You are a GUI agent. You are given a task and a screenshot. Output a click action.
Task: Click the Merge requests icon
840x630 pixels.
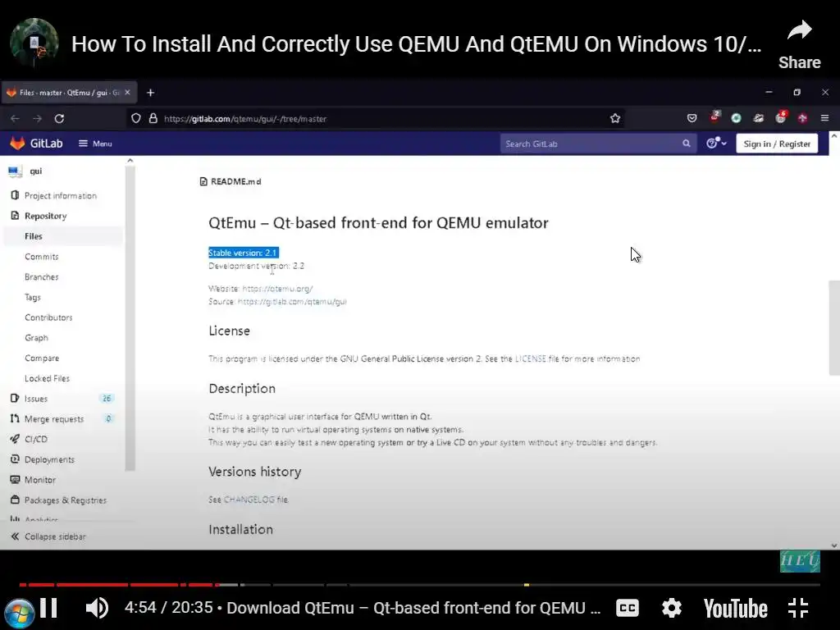click(15, 419)
